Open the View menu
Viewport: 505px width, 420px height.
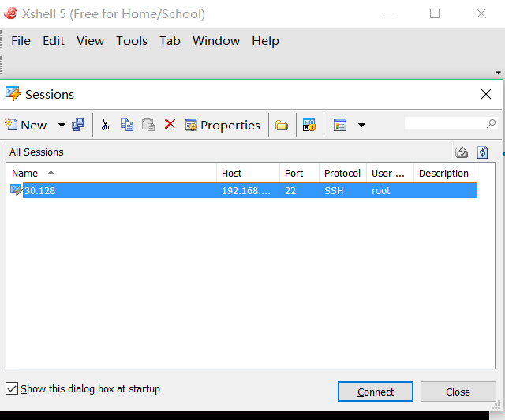click(x=90, y=41)
